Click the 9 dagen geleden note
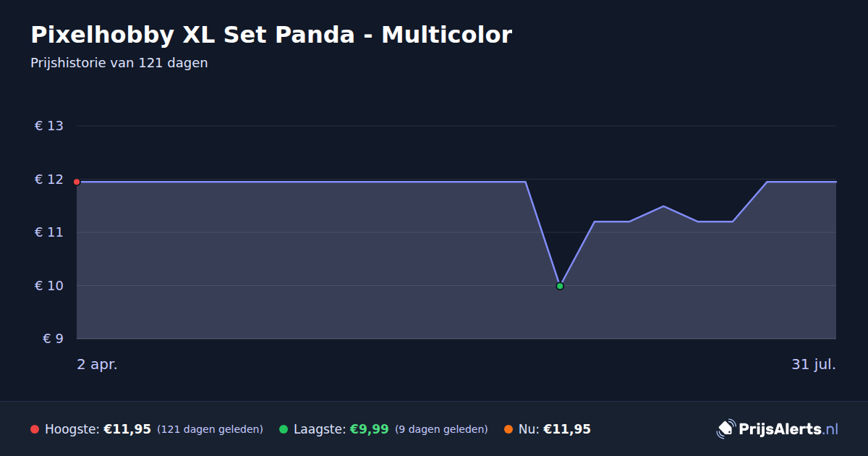This screenshot has height=456, width=868. 441,429
